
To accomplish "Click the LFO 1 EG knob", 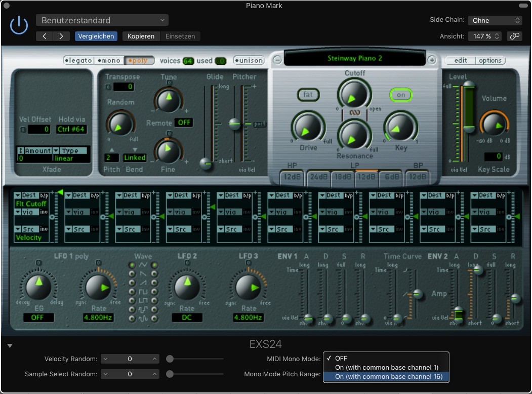I will [38, 287].
